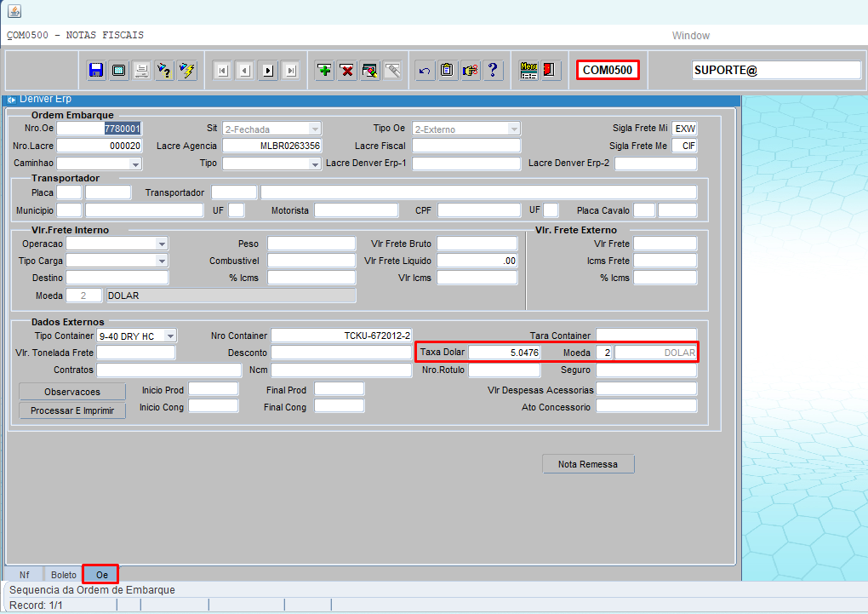868x614 pixels.
Task: Click the Nota Remessa button
Action: tap(588, 464)
